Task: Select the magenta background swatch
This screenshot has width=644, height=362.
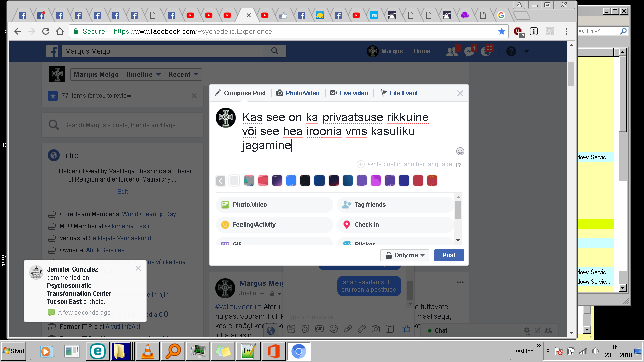Action: pyautogui.click(x=375, y=181)
